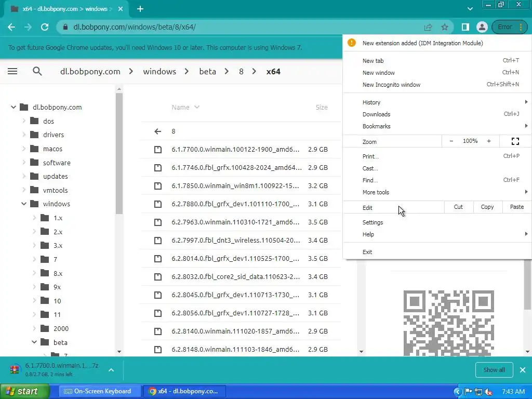Click the New extension added warning icon
Image resolution: width=532 pixels, height=399 pixels.
(x=352, y=43)
